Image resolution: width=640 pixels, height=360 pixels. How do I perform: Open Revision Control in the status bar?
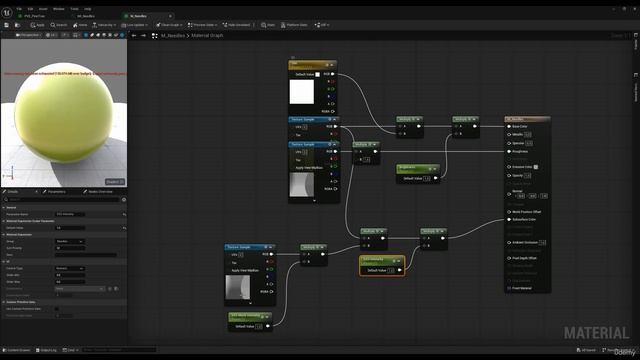[x=618, y=350]
